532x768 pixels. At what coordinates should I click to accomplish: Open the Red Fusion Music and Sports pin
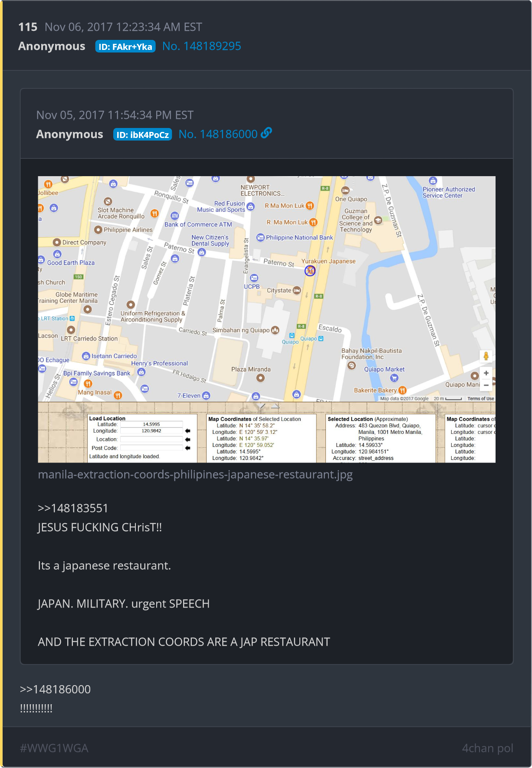250,207
